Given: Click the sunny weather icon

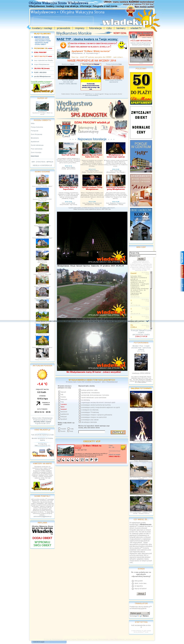Looking at the screenshot, I should click(42, 374).
